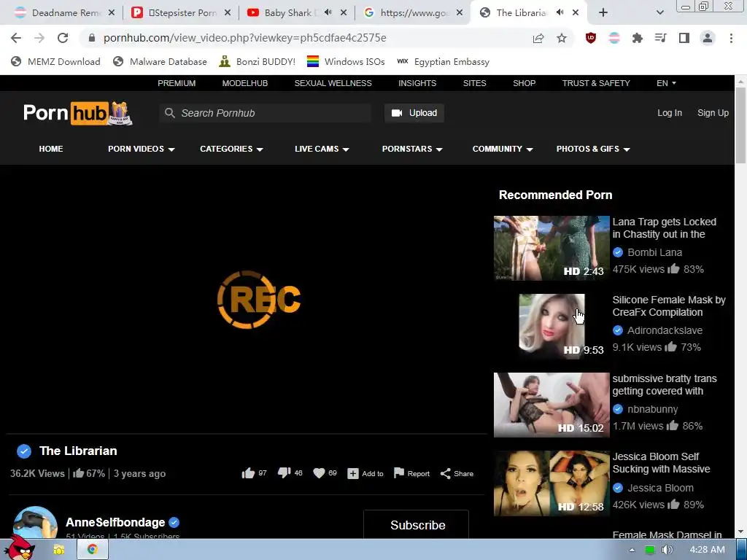Screen dimensions: 747x560
Task: Click the site logo in the header
Action: (77, 113)
